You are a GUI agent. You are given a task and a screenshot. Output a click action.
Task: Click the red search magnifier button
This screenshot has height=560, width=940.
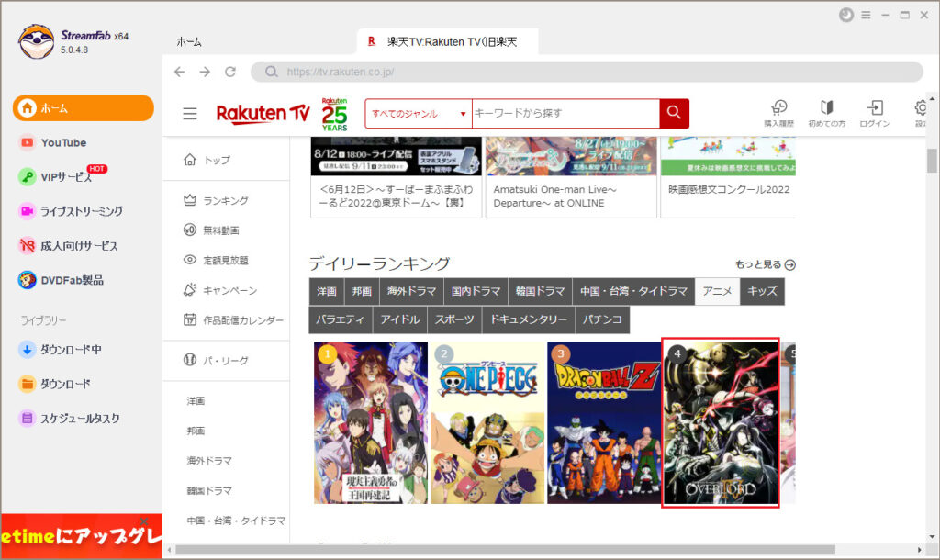[x=674, y=113]
